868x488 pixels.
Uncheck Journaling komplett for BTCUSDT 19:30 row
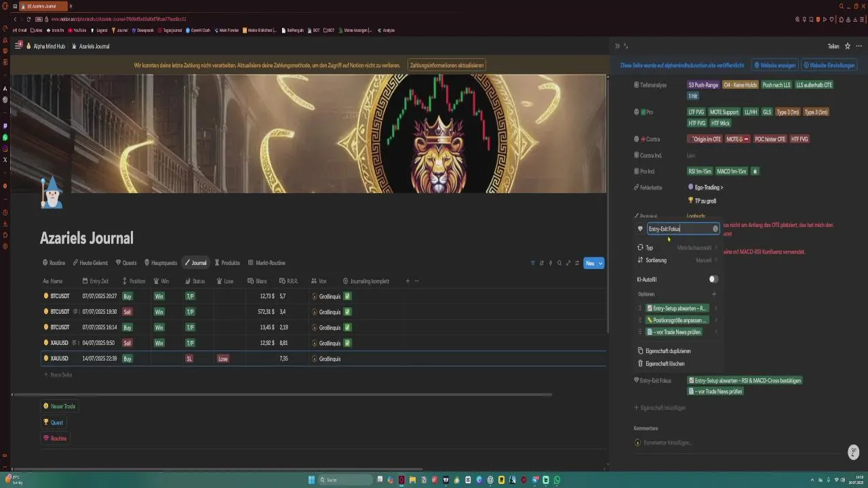click(x=347, y=312)
